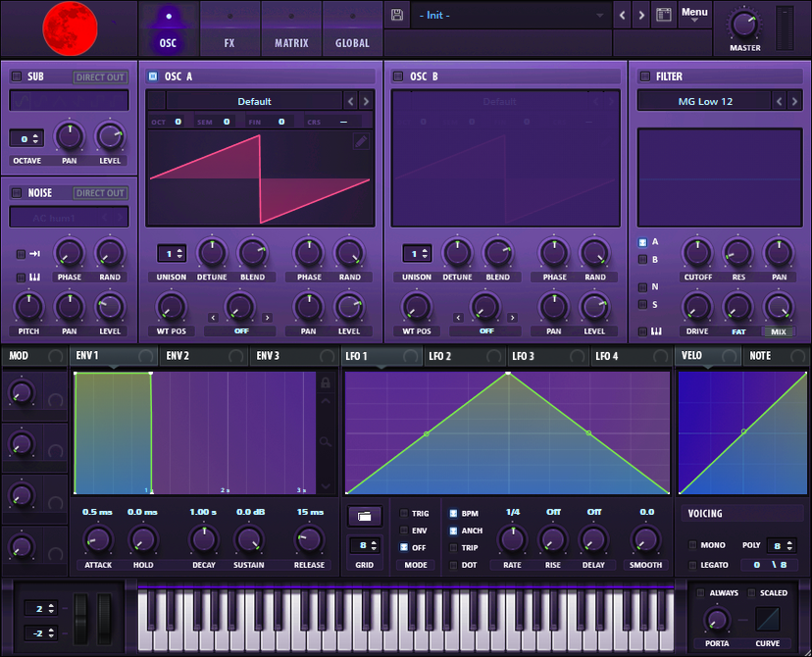Screen dimensions: 812x657
Task: Click the MASTER volume knob
Action: click(744, 25)
